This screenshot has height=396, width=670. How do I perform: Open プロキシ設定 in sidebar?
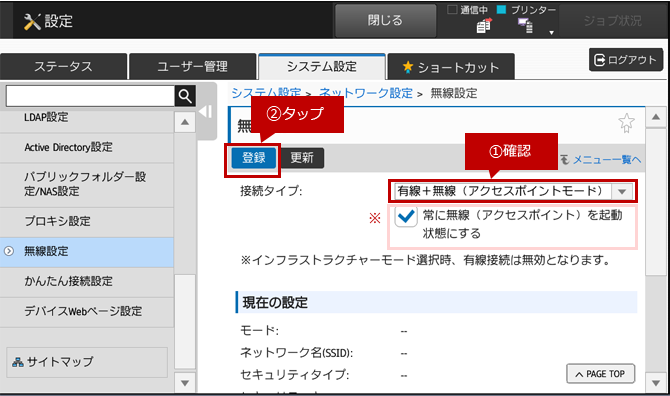(x=87, y=221)
